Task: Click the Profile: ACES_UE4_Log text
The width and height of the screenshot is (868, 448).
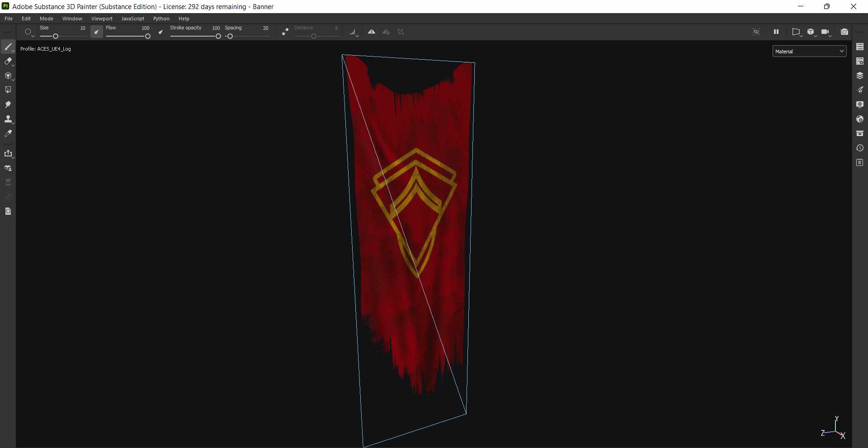Action: tap(46, 49)
